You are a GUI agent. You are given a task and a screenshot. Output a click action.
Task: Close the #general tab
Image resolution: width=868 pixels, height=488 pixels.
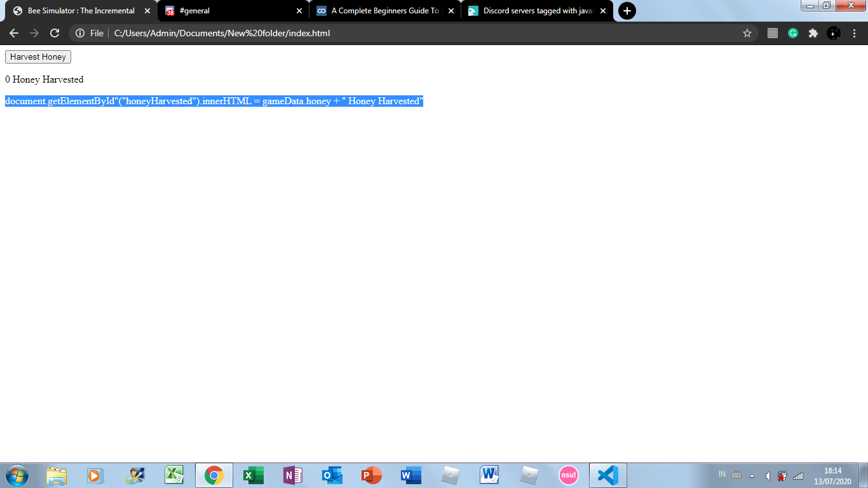tap(299, 11)
